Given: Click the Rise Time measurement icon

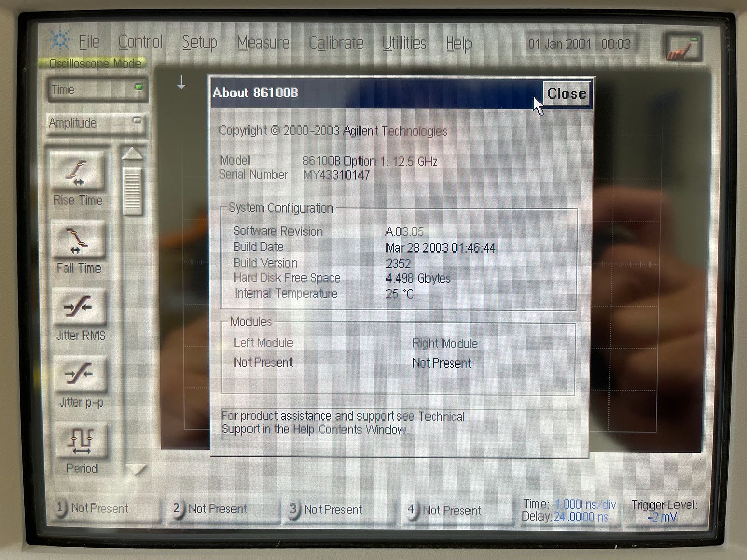Looking at the screenshot, I should (x=78, y=173).
